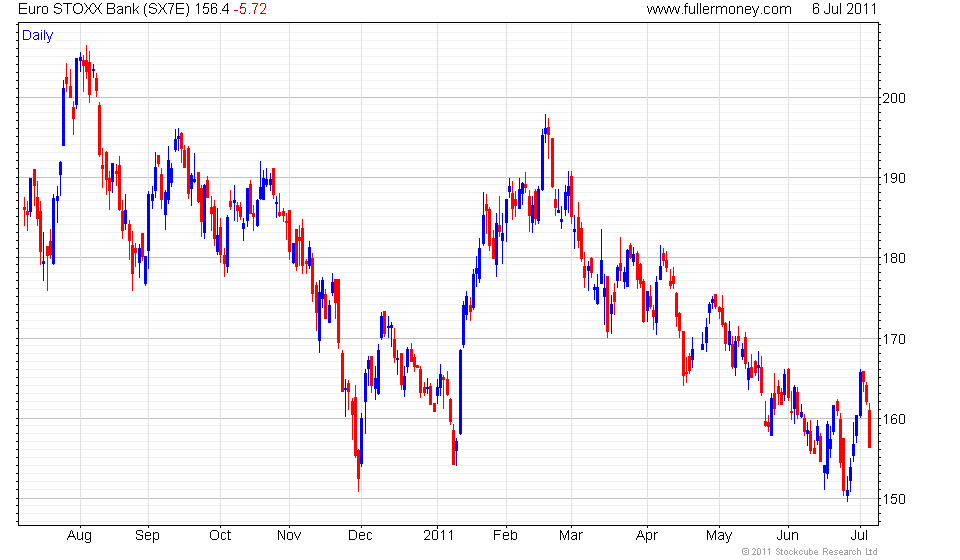Click the date '6 Jul 2011'
The image size is (960, 560).
[x=844, y=9]
